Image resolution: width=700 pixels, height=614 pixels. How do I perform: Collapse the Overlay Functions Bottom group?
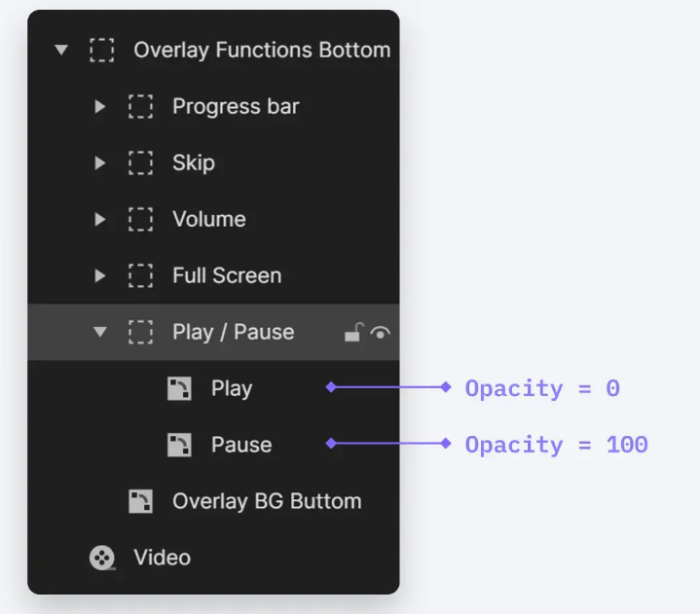[x=61, y=50]
